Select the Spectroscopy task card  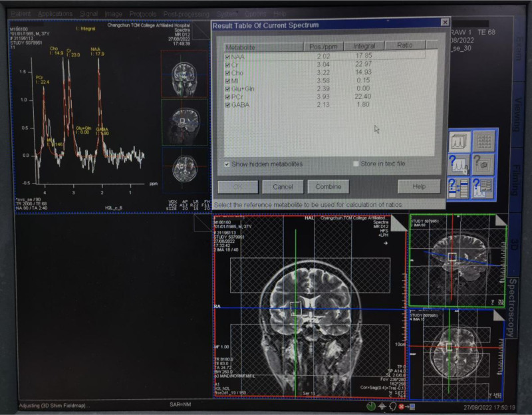pos(513,308)
